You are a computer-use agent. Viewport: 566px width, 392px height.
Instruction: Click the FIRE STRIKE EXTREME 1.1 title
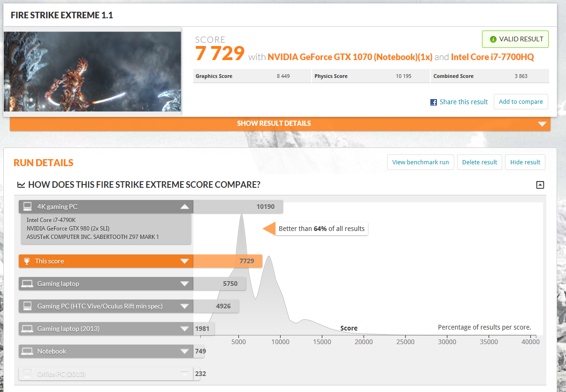pyautogui.click(x=62, y=15)
